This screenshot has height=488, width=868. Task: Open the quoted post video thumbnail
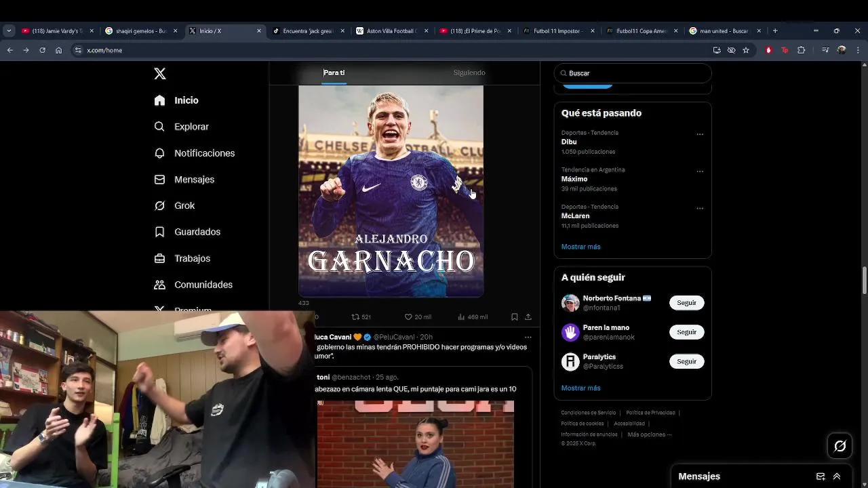click(416, 444)
